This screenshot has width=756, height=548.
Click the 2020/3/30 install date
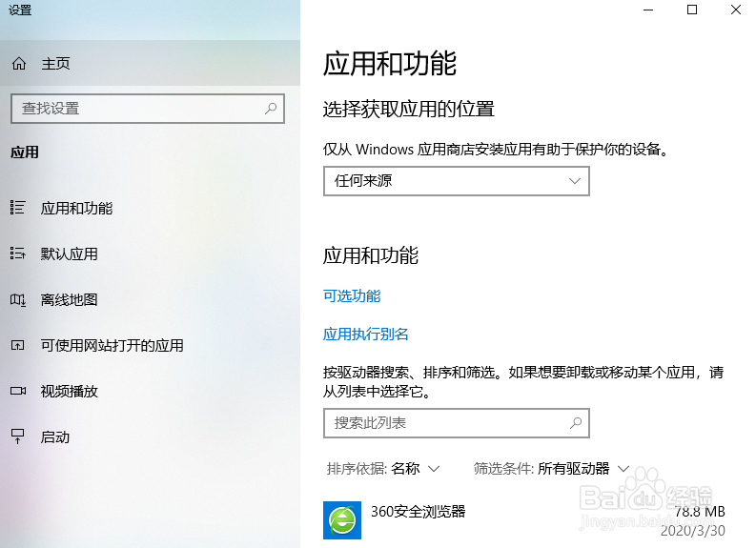[693, 531]
